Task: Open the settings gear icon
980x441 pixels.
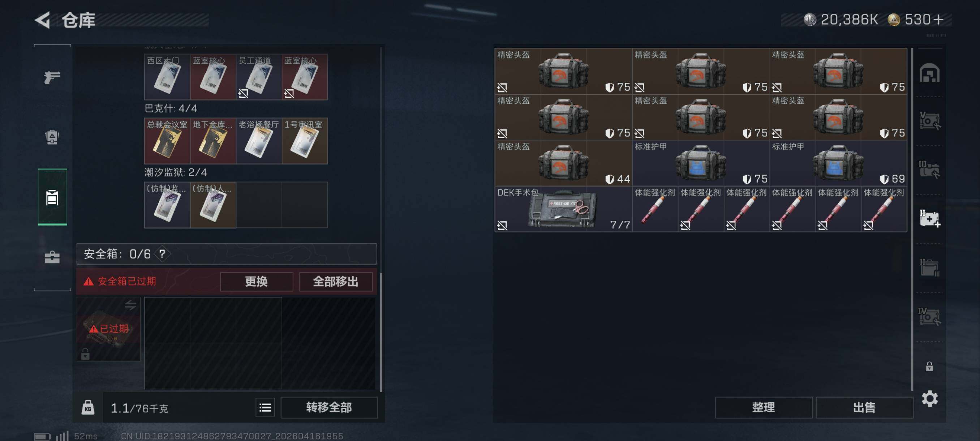Action: tap(929, 399)
